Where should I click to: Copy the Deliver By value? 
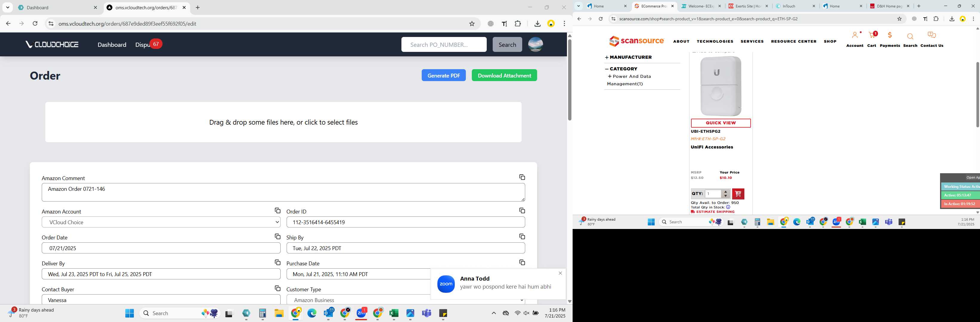tap(277, 262)
